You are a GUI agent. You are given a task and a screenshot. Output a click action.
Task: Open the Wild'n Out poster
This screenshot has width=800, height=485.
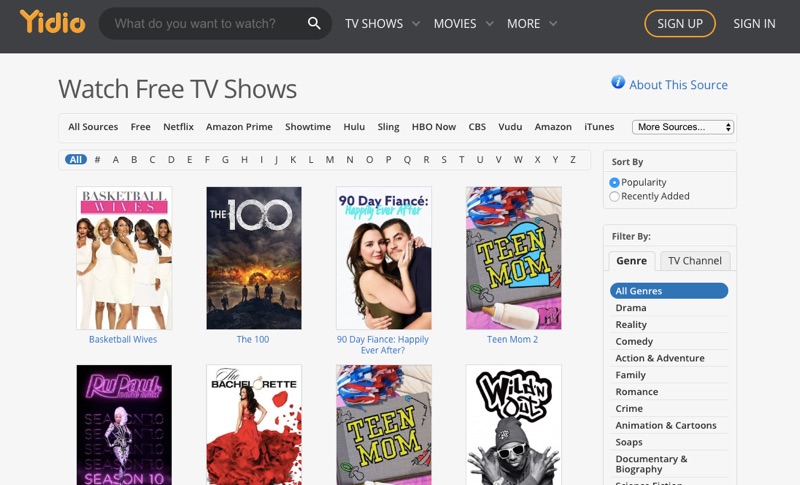(x=513, y=425)
